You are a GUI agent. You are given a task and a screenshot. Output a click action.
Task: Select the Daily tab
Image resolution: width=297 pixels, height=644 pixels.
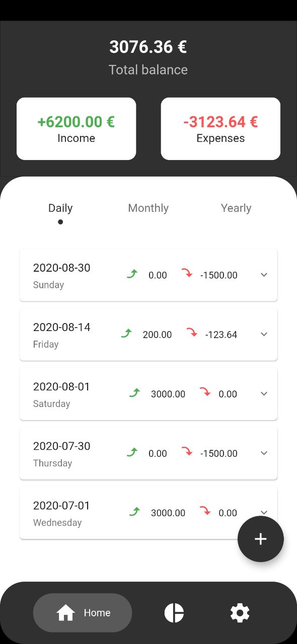coord(60,208)
